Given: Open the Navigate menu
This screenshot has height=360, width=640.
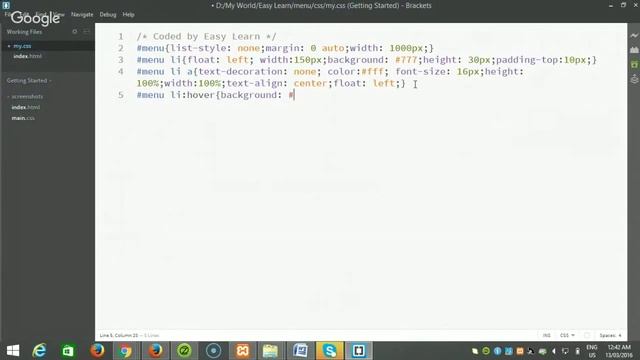Looking at the screenshot, I should coord(82,14).
